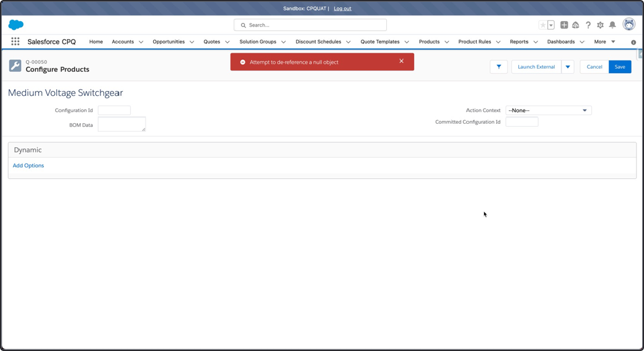Click the BOM Data text area
The width and height of the screenshot is (644, 351).
click(121, 124)
